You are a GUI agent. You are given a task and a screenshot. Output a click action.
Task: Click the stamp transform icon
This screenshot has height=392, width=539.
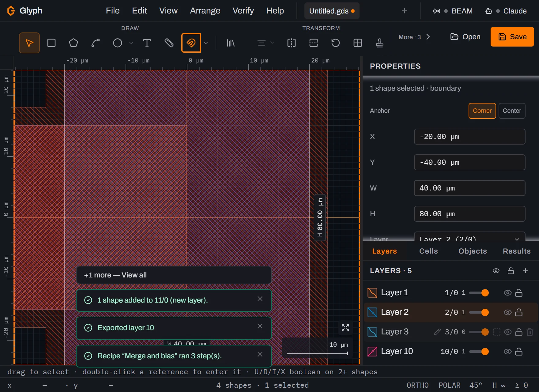[x=380, y=43]
